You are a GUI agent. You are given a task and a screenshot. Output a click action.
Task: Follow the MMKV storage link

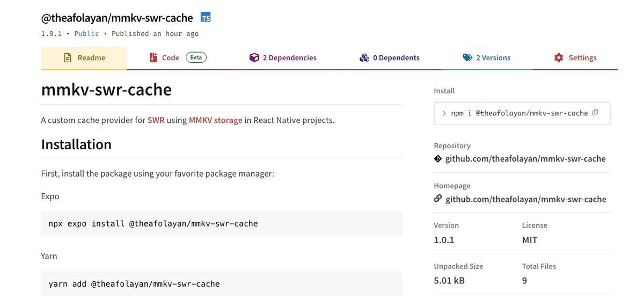click(x=216, y=120)
